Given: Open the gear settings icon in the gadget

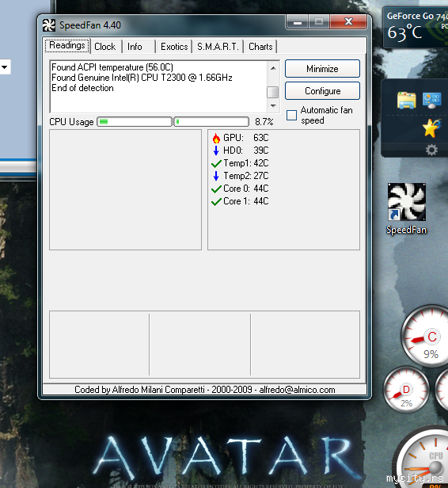Looking at the screenshot, I should [431, 150].
